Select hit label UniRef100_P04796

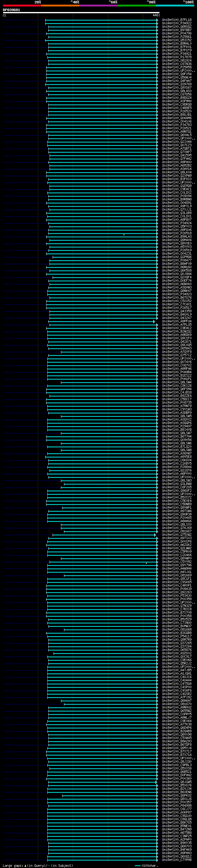[176, 33]
